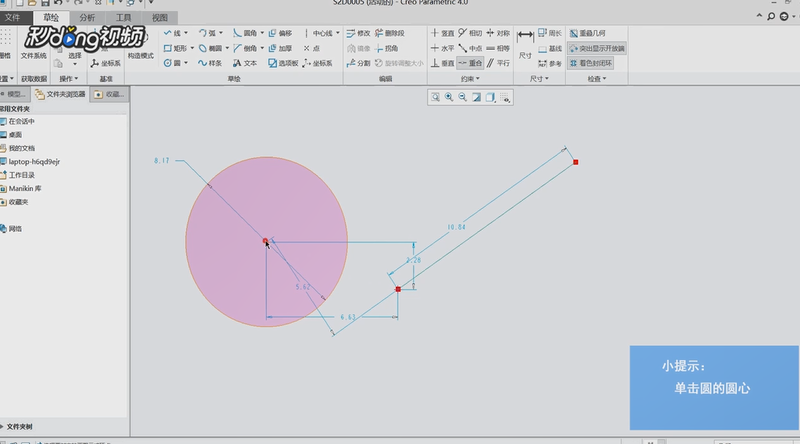Expand the 操作 group dropdown
The height and width of the screenshot is (444, 800).
pyautogui.click(x=68, y=79)
